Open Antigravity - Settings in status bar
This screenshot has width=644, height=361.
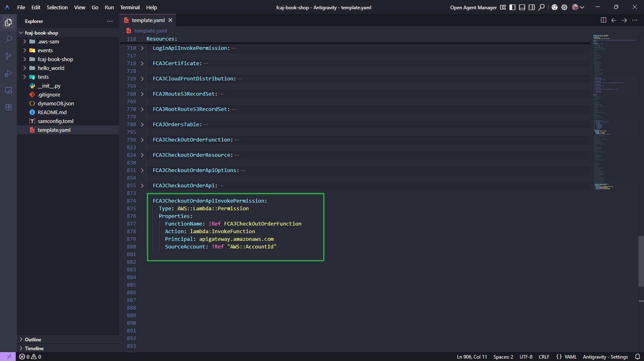pos(605,357)
